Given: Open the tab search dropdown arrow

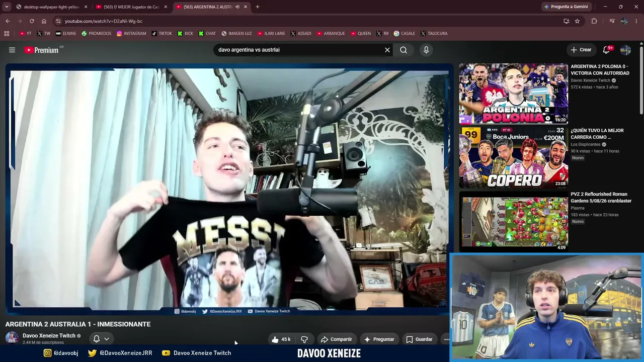Looking at the screenshot, I should (x=7, y=7).
